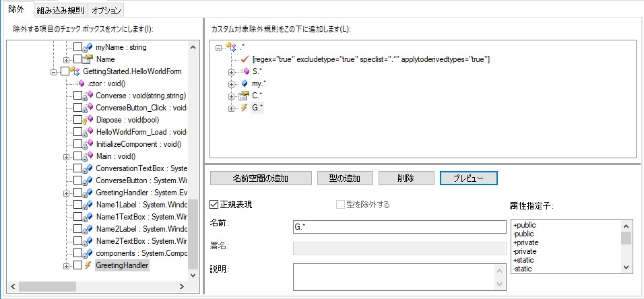Click the field icon beside Name1TextBox
644x299 pixels.
click(88, 217)
